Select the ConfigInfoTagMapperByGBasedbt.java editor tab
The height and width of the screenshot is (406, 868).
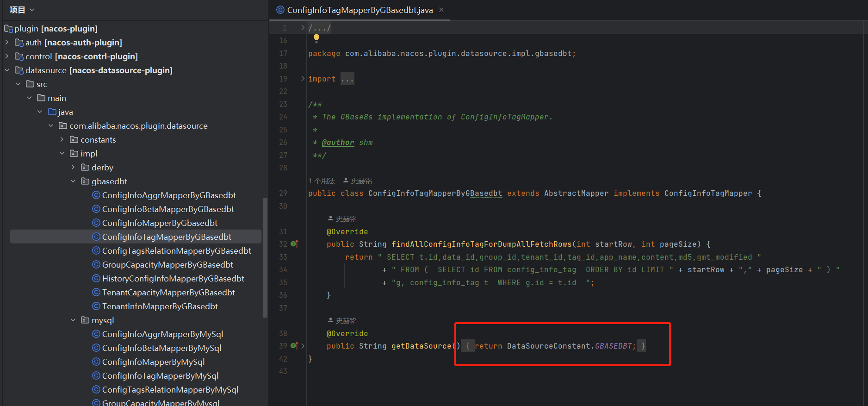[360, 10]
